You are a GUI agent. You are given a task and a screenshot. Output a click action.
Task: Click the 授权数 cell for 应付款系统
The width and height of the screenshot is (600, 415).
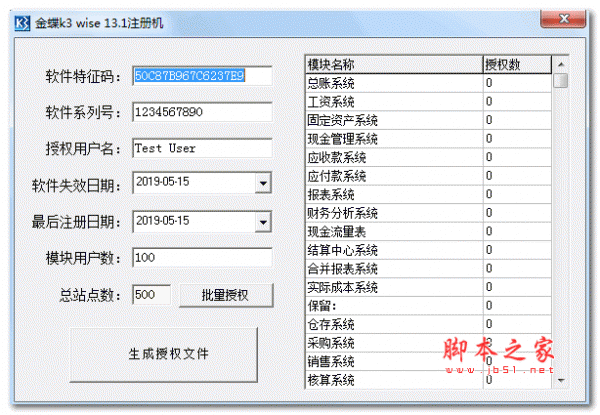point(517,176)
